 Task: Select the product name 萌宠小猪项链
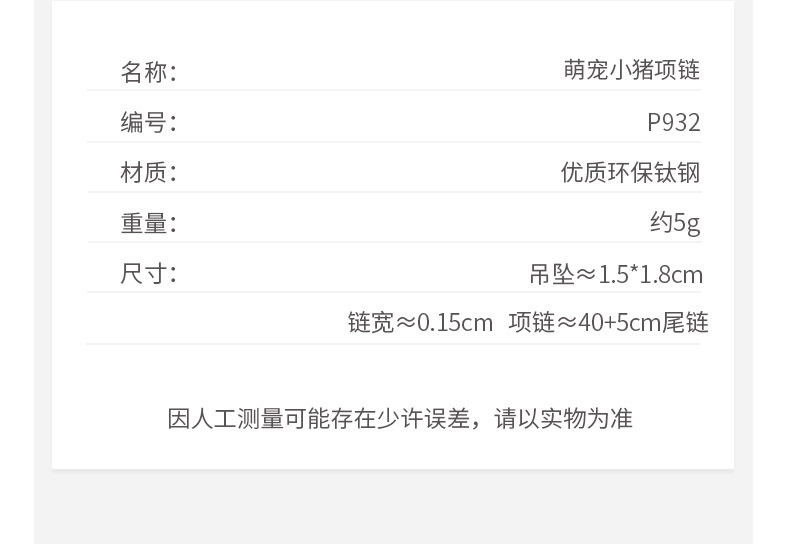click(631, 70)
